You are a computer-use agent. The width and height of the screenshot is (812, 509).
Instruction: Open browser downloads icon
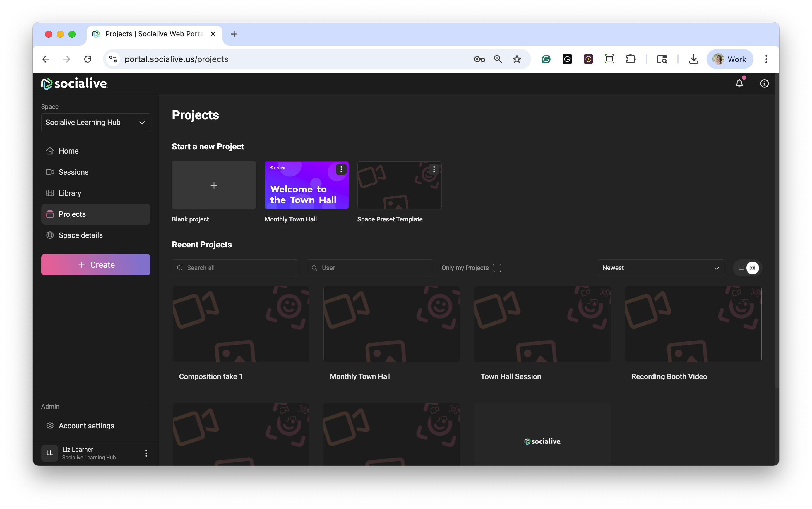(693, 59)
